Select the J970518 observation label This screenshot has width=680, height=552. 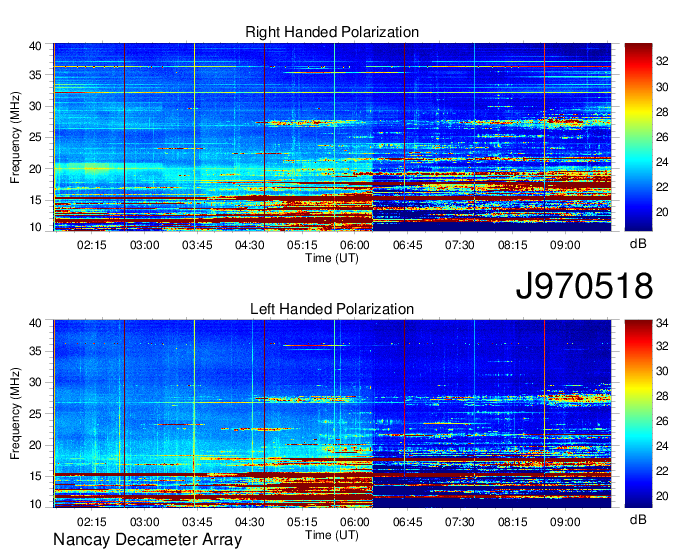(584, 286)
